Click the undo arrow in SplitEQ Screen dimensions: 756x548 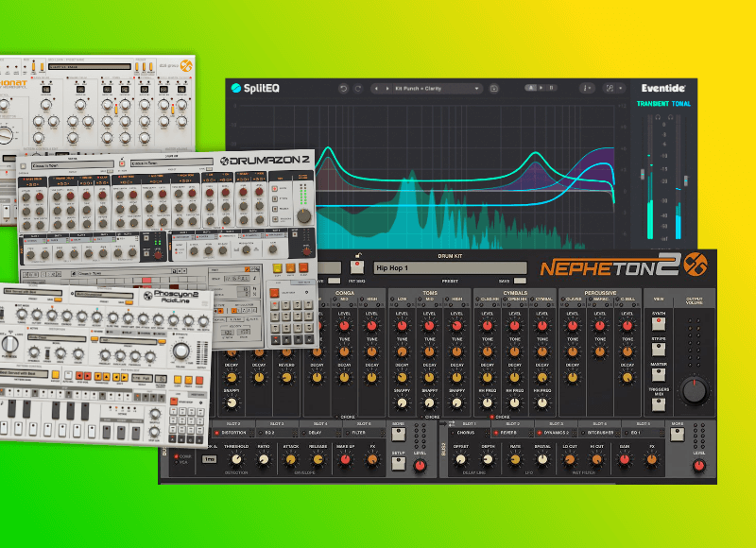343,89
